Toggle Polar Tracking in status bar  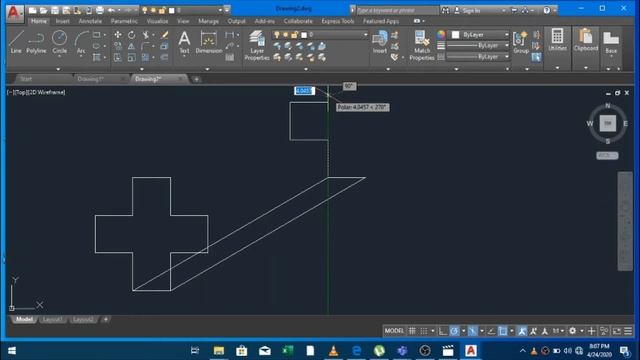click(454, 331)
